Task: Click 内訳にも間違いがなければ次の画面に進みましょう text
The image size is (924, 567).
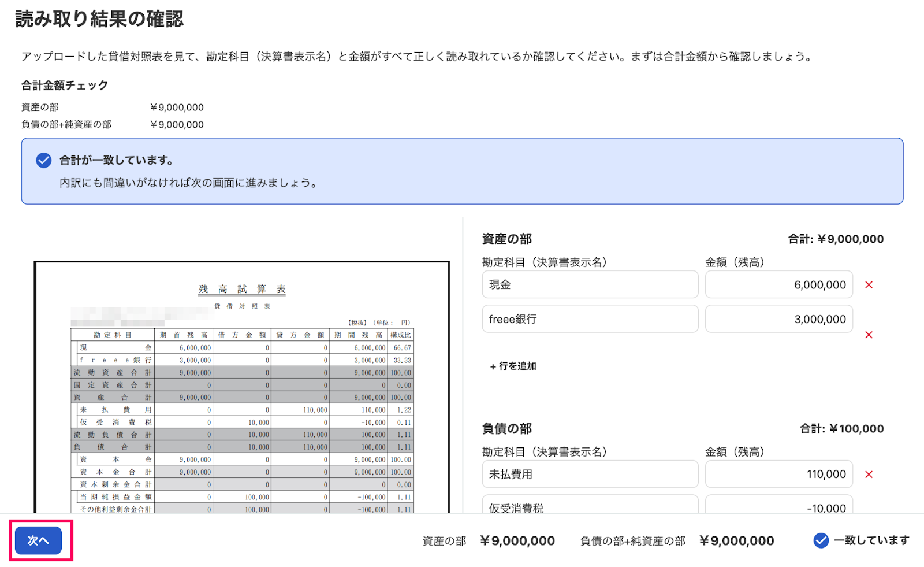Action: click(188, 183)
